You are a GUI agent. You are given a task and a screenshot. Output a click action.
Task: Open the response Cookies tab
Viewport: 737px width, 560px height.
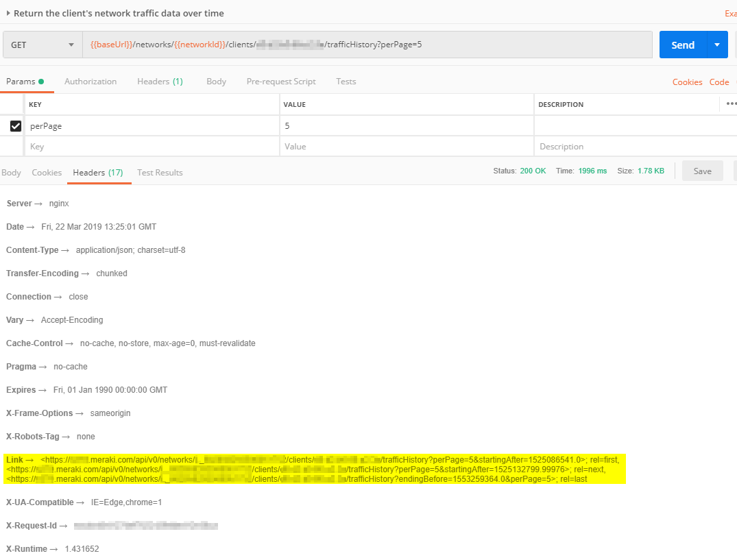point(47,172)
